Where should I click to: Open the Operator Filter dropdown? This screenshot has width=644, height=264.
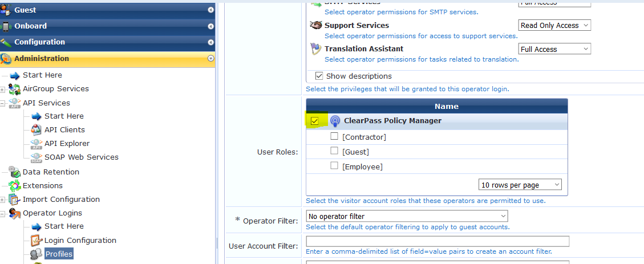pos(407,216)
